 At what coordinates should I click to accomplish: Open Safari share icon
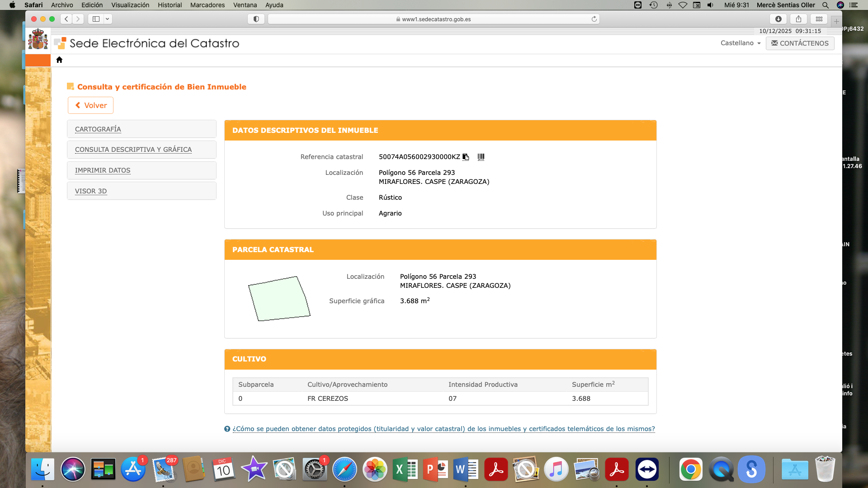798,19
